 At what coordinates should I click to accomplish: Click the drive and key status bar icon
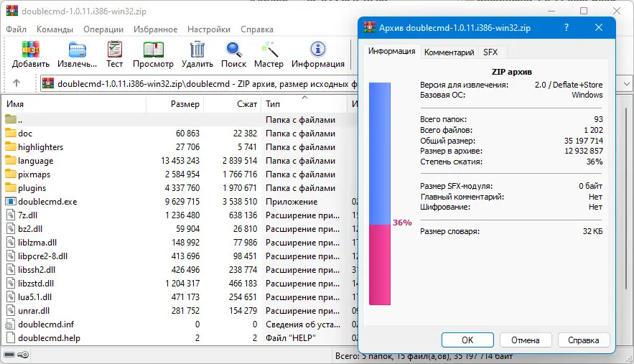pos(17,355)
